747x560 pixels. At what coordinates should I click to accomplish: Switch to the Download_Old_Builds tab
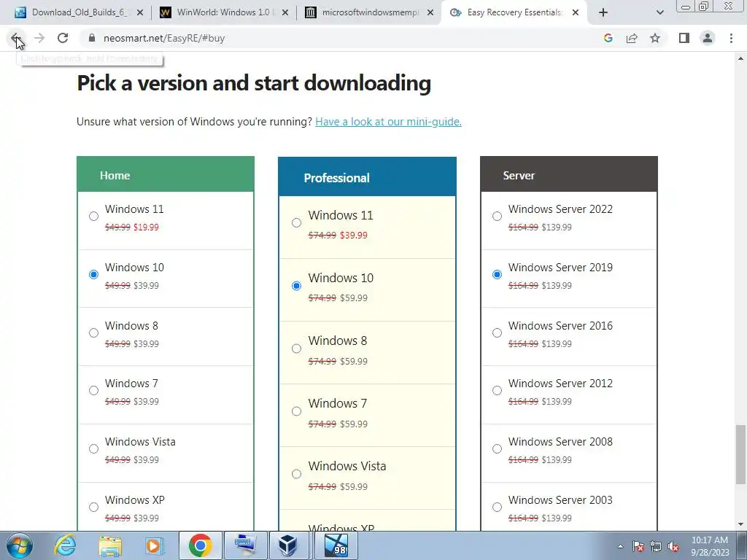(79, 13)
